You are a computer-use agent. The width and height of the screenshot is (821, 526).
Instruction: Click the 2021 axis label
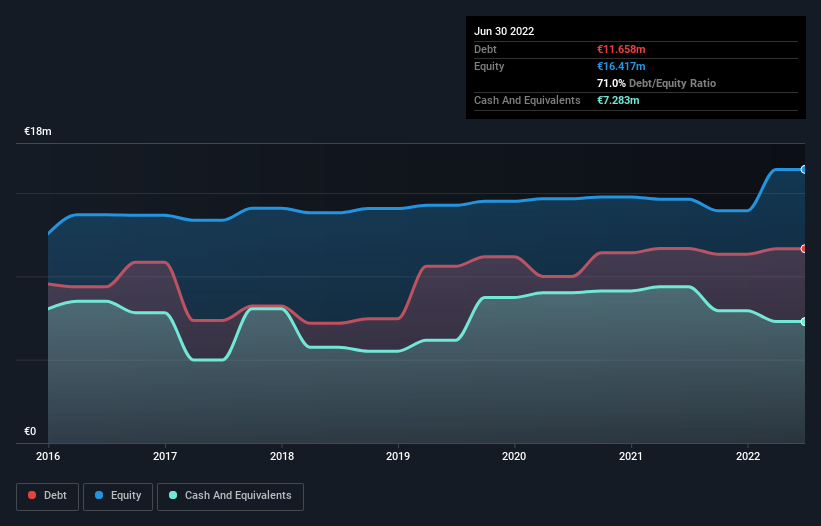631,456
